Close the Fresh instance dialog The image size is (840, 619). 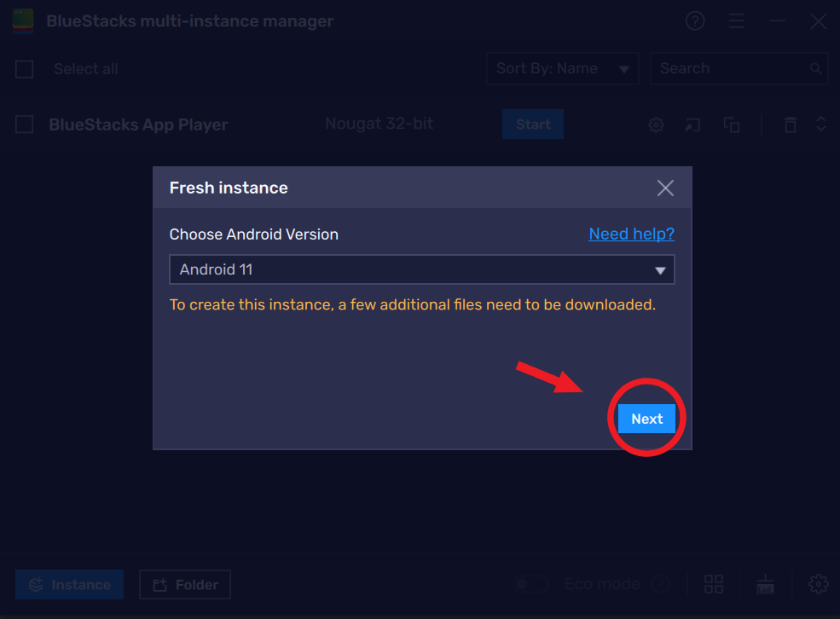665,188
